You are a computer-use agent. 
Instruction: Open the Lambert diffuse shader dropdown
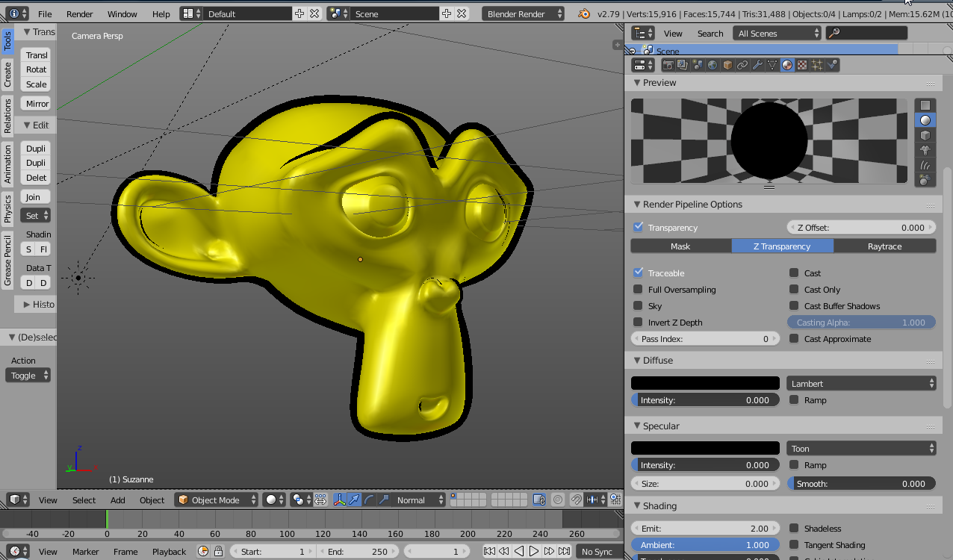(x=861, y=383)
